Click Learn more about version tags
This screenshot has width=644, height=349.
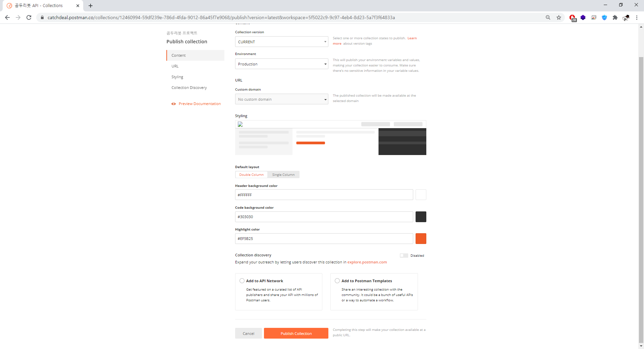pyautogui.click(x=412, y=38)
